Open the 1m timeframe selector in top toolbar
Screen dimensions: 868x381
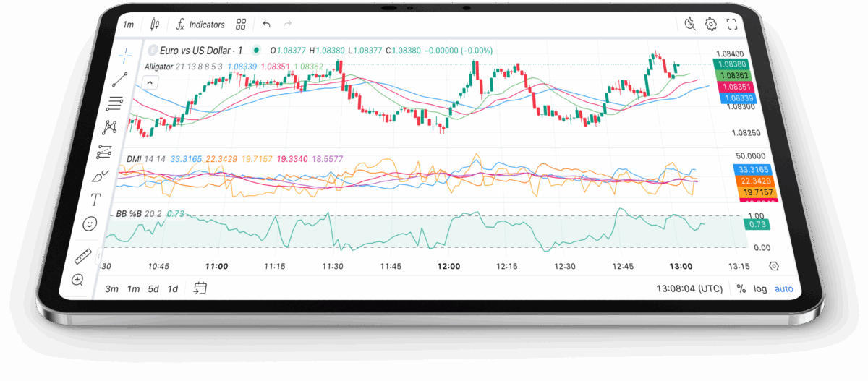pyautogui.click(x=128, y=25)
